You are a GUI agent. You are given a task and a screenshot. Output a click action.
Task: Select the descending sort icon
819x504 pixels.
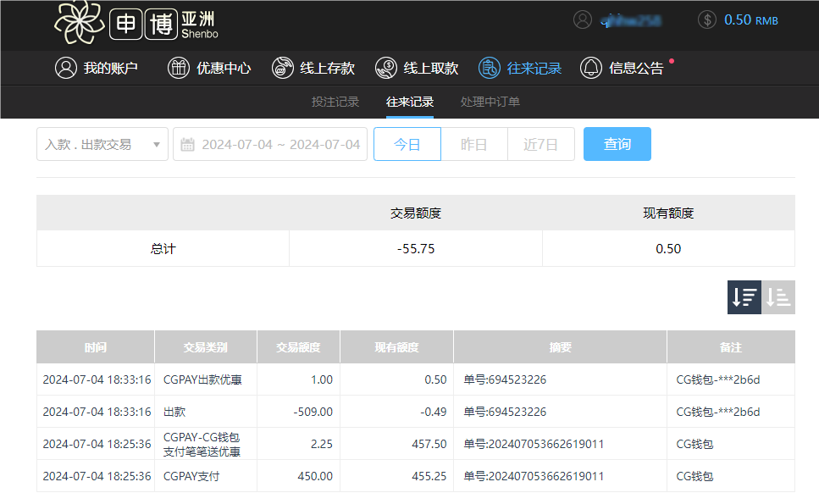[x=744, y=296]
